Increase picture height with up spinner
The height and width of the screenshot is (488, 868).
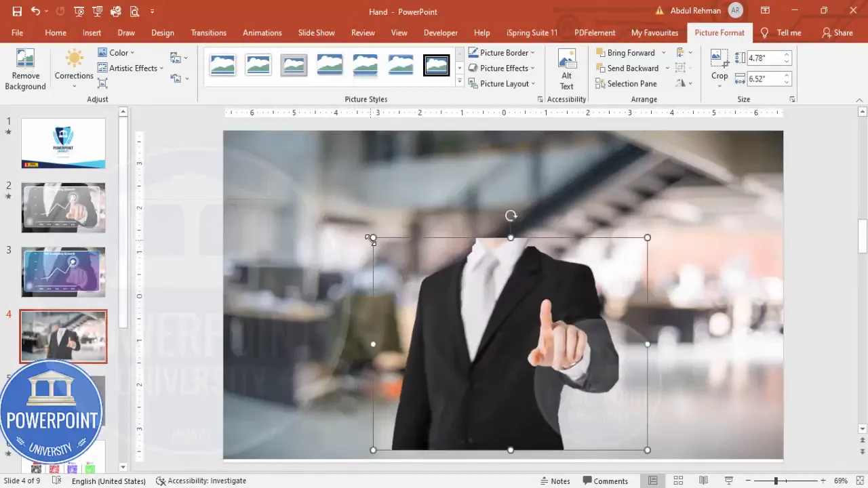tap(787, 55)
